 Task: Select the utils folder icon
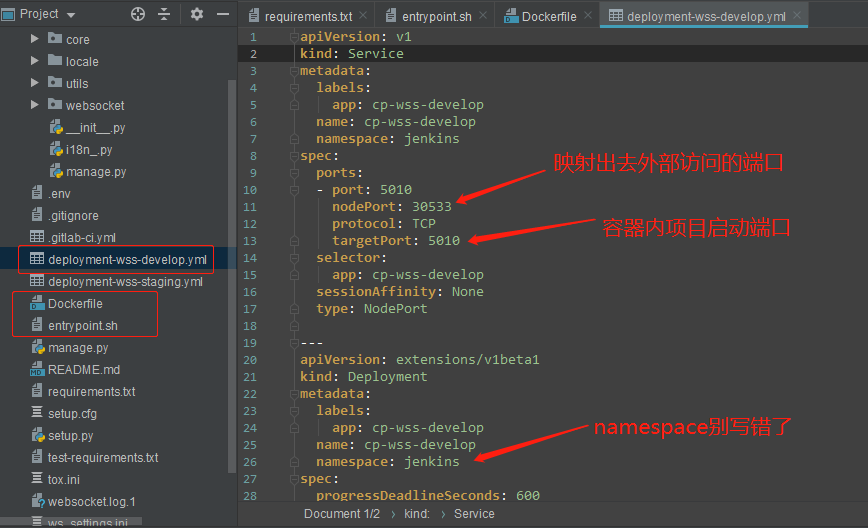(x=55, y=82)
